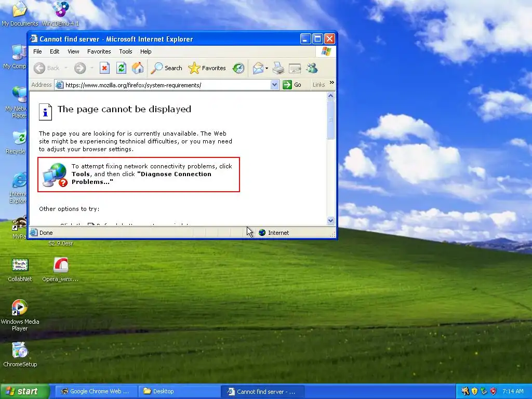Image resolution: width=532 pixels, height=399 pixels.
Task: Click the address bar URL field
Action: 163,85
